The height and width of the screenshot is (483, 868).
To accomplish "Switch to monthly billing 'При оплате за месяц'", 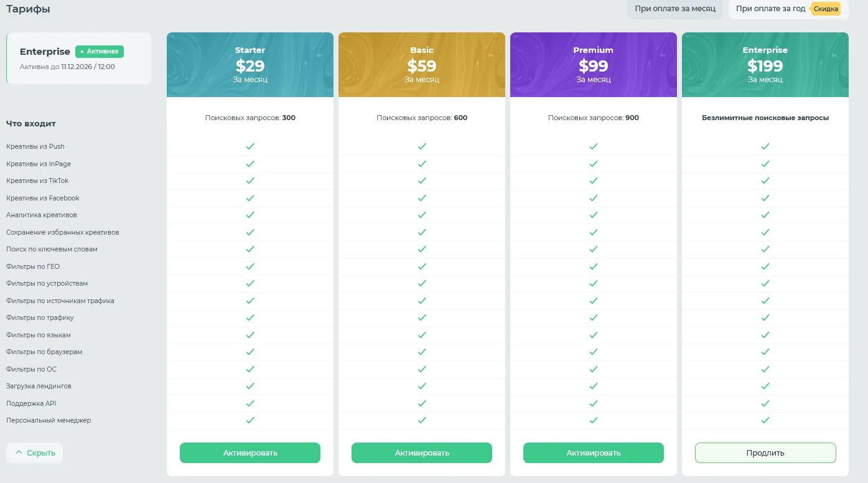I will [x=675, y=9].
